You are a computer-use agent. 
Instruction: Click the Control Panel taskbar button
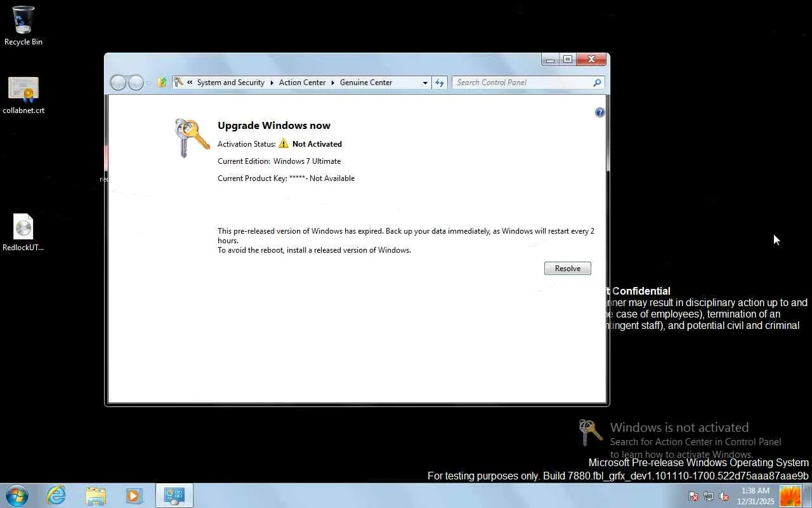[174, 495]
